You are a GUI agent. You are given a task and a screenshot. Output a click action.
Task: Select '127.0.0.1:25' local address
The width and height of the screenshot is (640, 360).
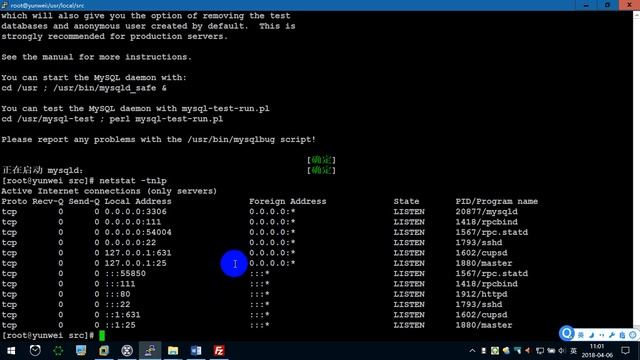click(136, 263)
